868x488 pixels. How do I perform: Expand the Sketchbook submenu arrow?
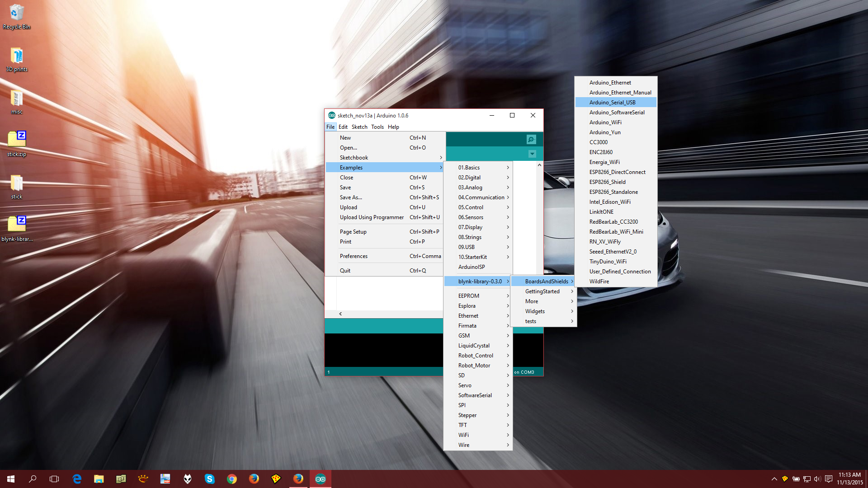(x=441, y=158)
